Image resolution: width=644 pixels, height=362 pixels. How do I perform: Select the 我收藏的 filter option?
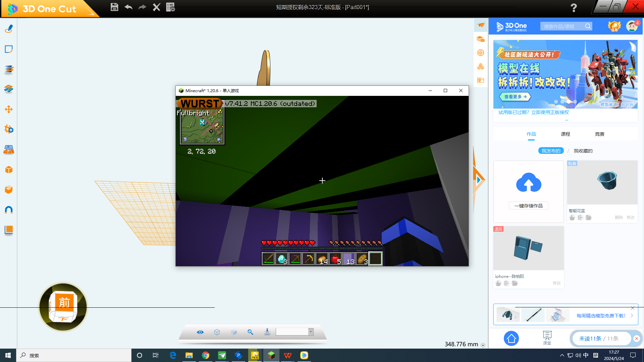pos(583,151)
